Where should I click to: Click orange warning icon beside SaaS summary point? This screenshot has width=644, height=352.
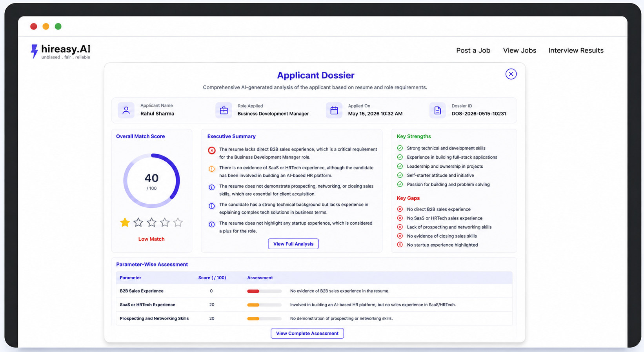coord(212,169)
